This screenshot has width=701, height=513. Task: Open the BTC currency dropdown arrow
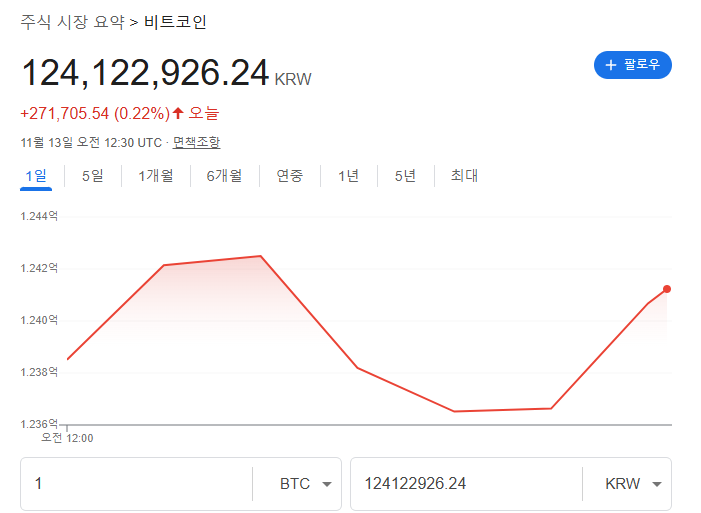tap(326, 484)
